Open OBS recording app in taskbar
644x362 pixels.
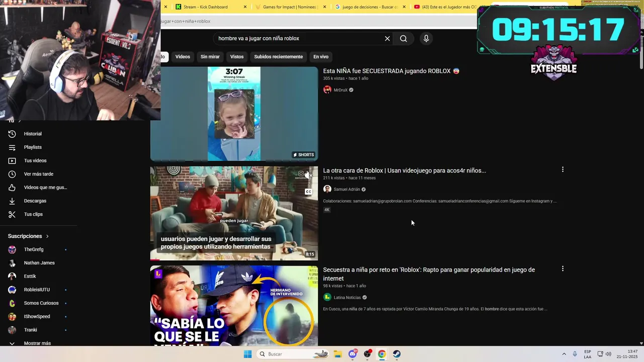point(367,354)
